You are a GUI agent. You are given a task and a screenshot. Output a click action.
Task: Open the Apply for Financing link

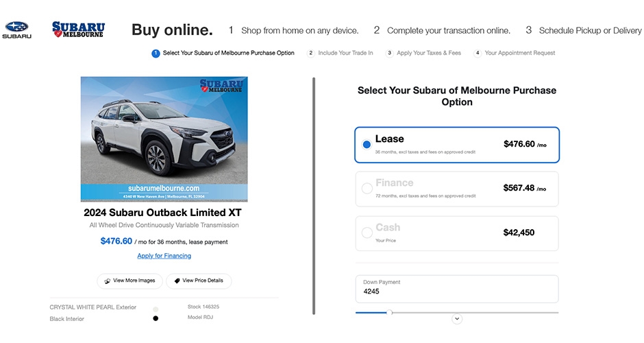coord(164,256)
